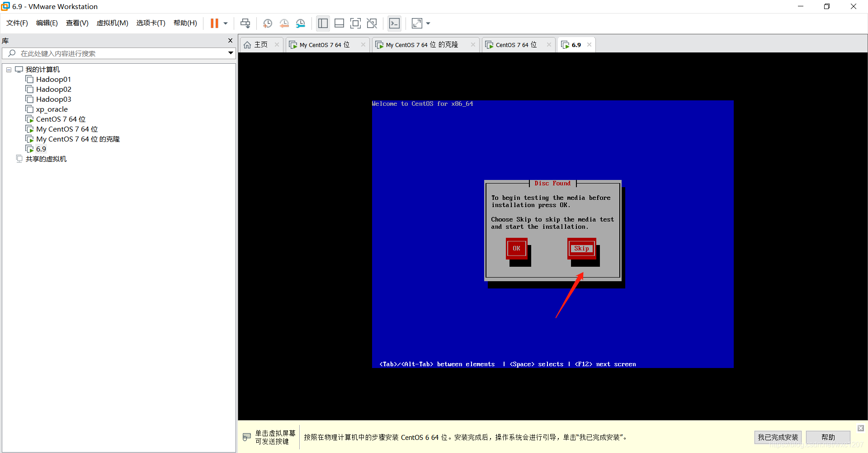Close the My CentOS 7 64 位 的克隆 tab
Screen dimensions: 868x453
[473, 45]
